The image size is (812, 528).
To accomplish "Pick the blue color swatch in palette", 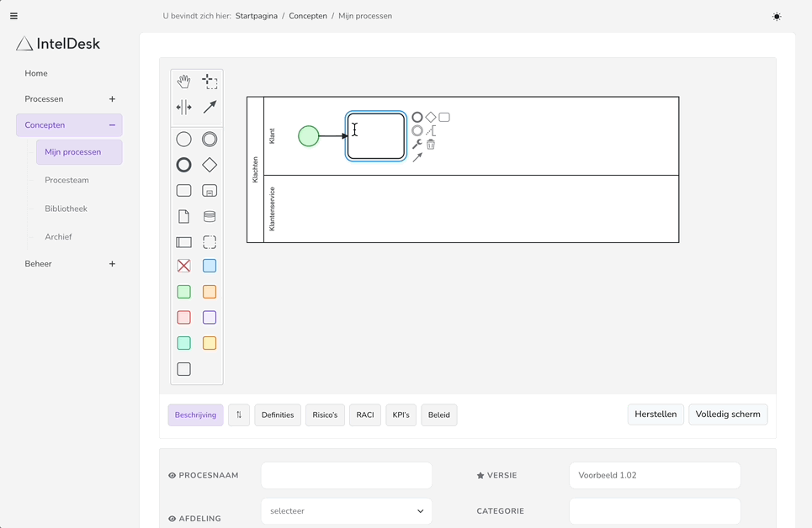I will click(210, 266).
